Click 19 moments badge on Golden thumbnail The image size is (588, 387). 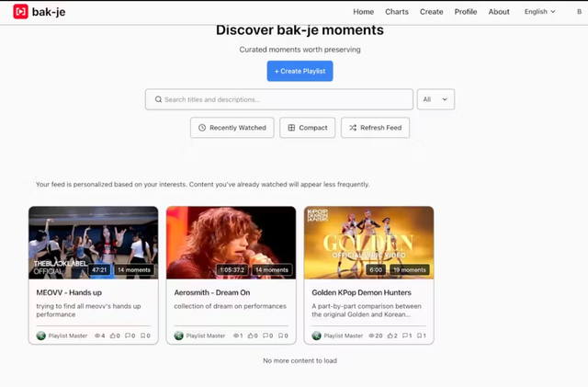(x=410, y=269)
